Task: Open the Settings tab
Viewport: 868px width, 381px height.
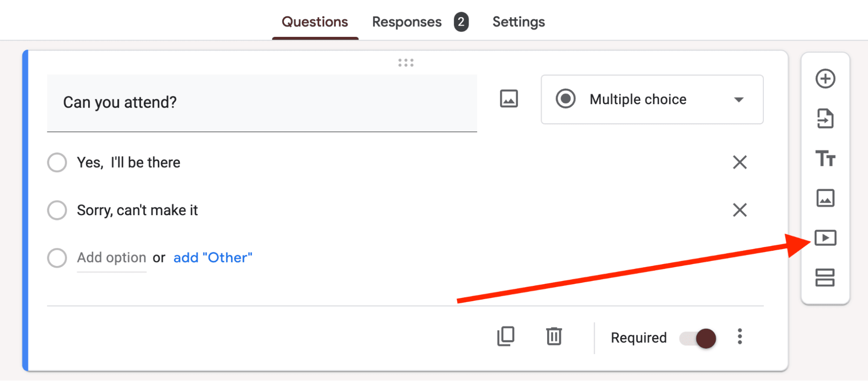Action: pyautogui.click(x=518, y=21)
